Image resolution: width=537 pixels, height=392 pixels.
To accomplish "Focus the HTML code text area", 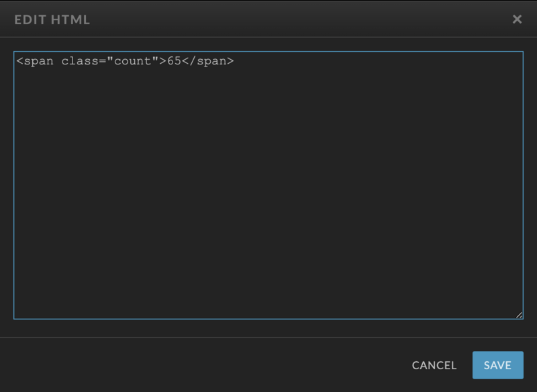I will (268, 185).
